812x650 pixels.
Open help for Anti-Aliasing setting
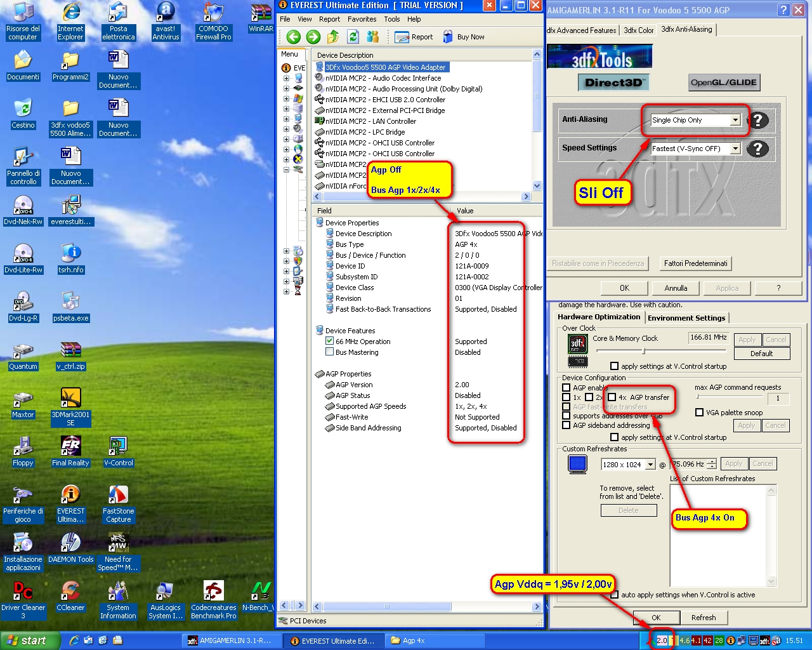coord(758,120)
